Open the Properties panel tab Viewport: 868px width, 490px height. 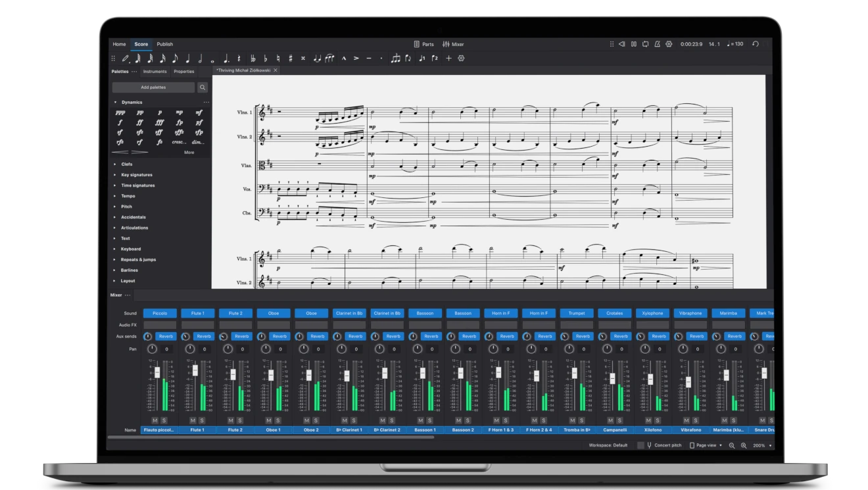(x=184, y=71)
